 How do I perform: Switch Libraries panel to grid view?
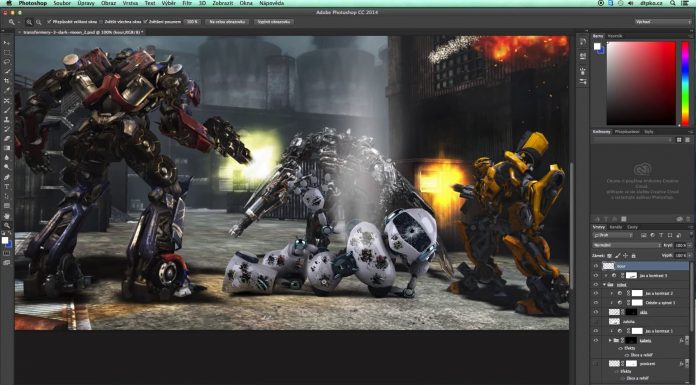click(x=679, y=139)
